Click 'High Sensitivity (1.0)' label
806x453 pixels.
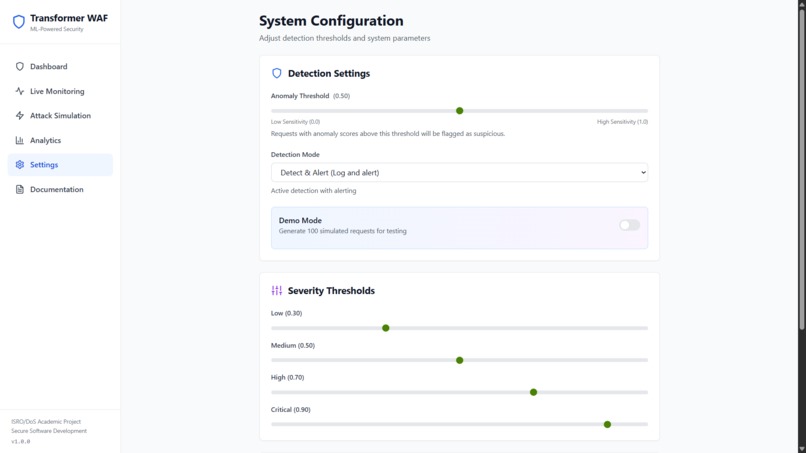[622, 122]
